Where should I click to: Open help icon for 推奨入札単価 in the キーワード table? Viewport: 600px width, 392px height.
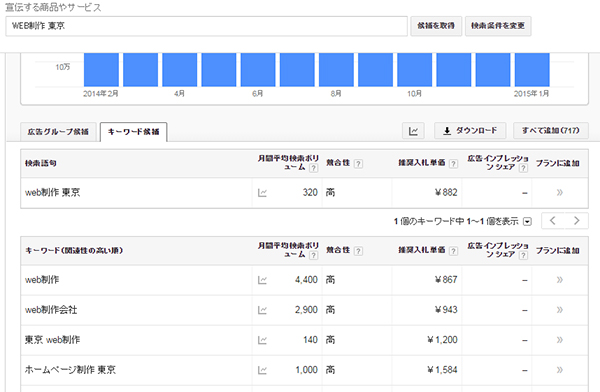(x=453, y=251)
